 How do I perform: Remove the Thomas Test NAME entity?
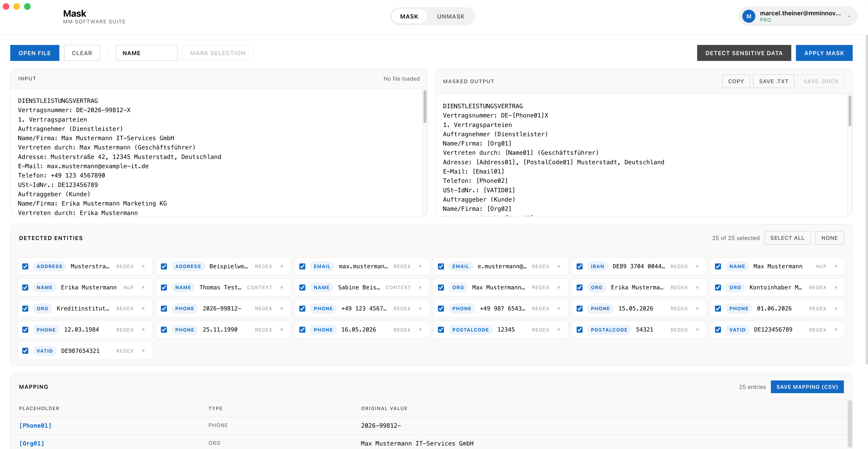point(282,287)
